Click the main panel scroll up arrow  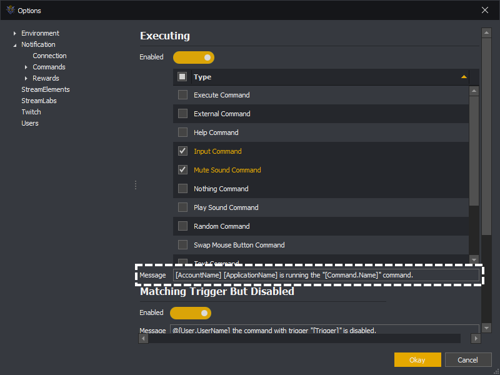coord(486,32)
